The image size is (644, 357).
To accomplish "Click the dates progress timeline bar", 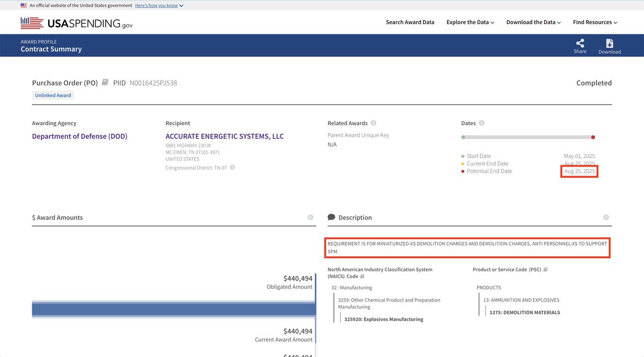I will (x=528, y=137).
